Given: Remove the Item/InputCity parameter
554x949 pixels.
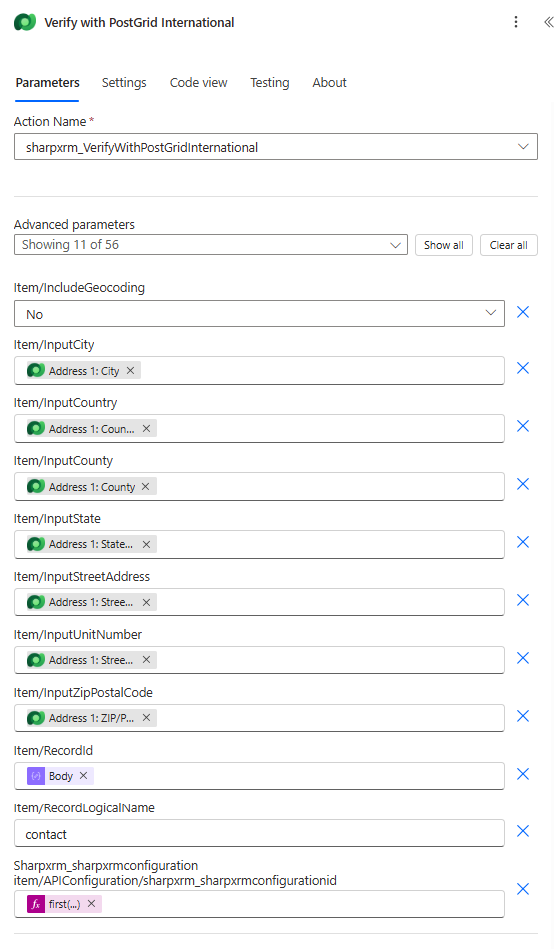Looking at the screenshot, I should pos(523,369).
